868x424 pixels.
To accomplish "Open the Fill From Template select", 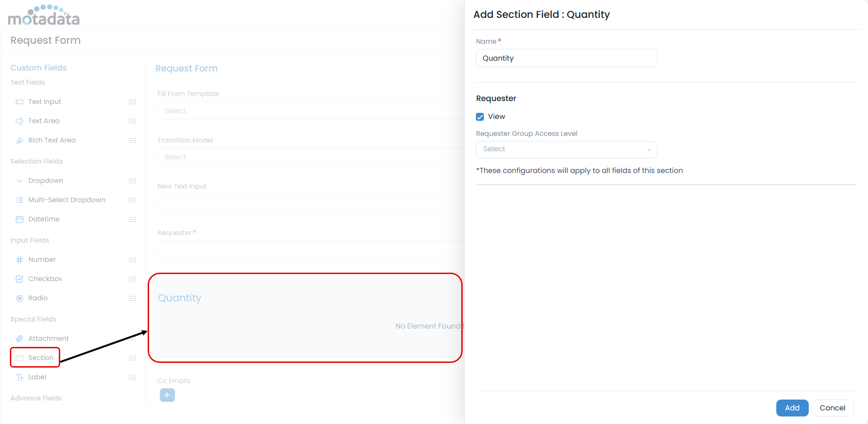I will point(310,111).
